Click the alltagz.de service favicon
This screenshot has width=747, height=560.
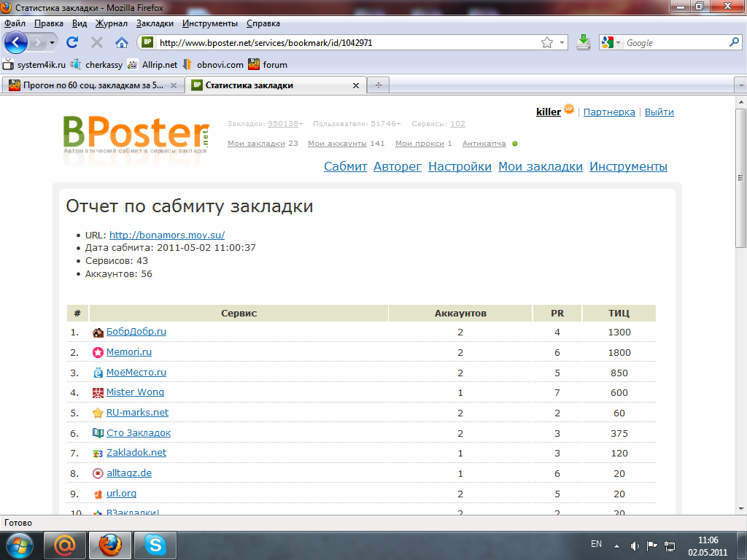[x=98, y=473]
